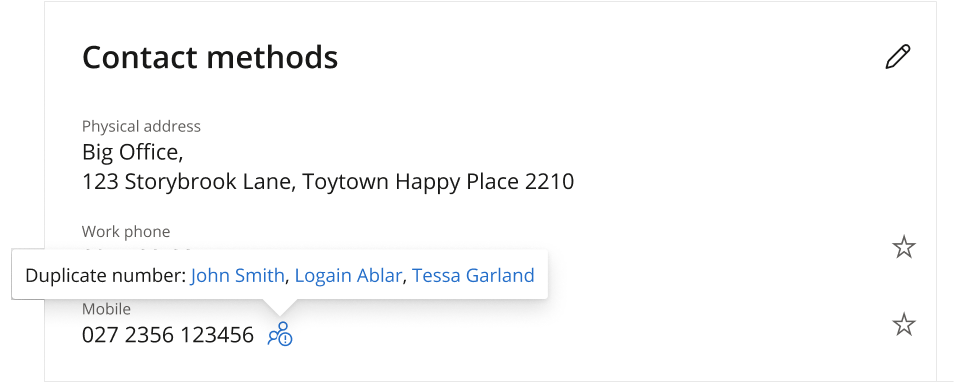The width and height of the screenshot is (954, 382).
Task: Click the Mobile field label
Action: click(x=106, y=309)
